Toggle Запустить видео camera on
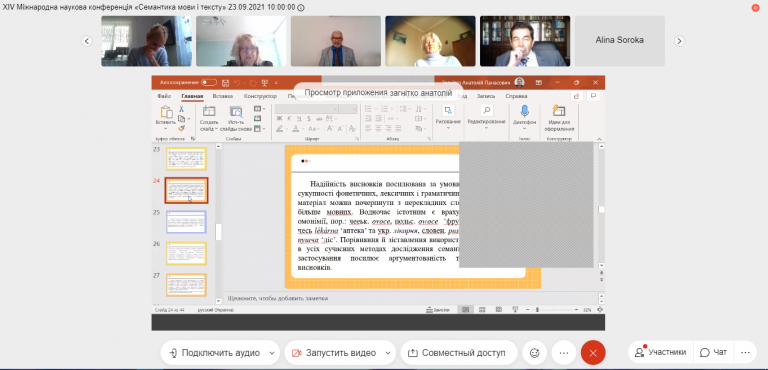 [x=336, y=352]
